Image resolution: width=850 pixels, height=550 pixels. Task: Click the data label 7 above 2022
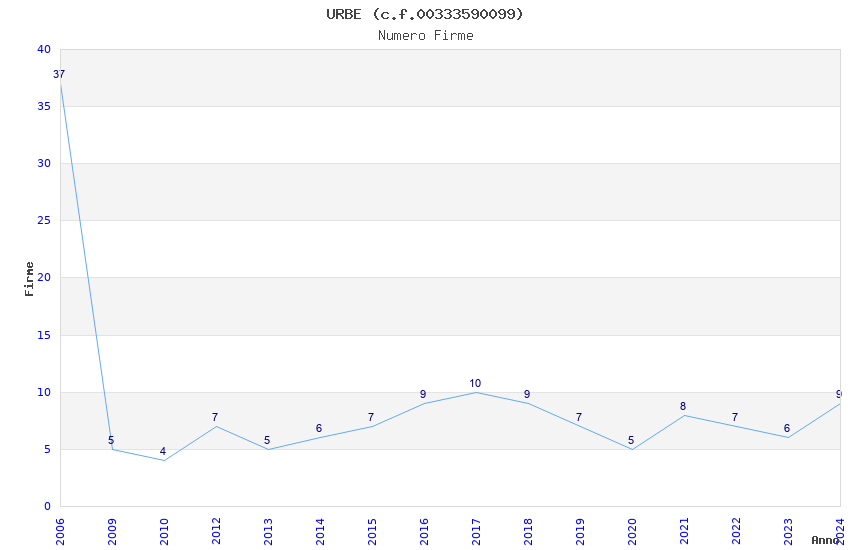pyautogui.click(x=736, y=417)
